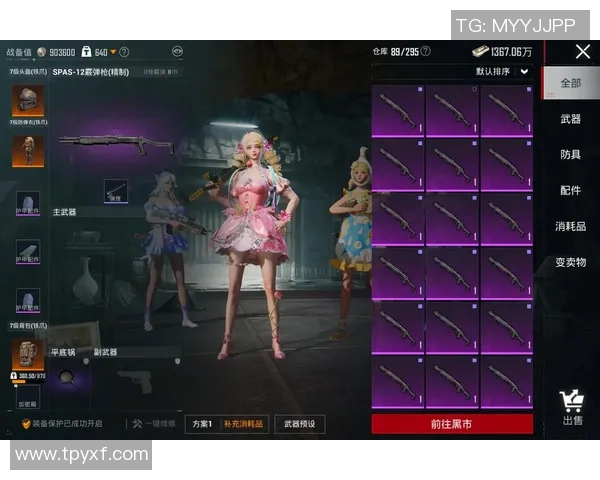Click the frying pan melee weapon slot
Image resolution: width=600 pixels, height=480 pixels.
[x=66, y=376]
